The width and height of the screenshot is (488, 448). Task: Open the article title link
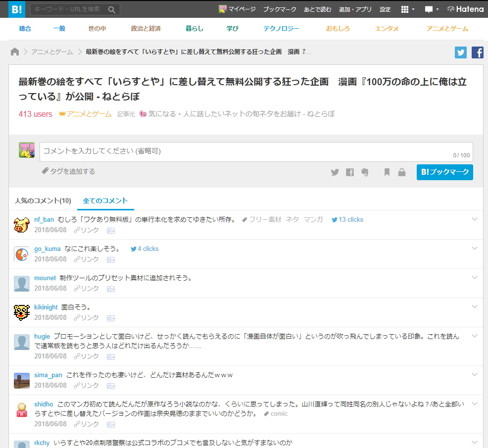(x=242, y=89)
